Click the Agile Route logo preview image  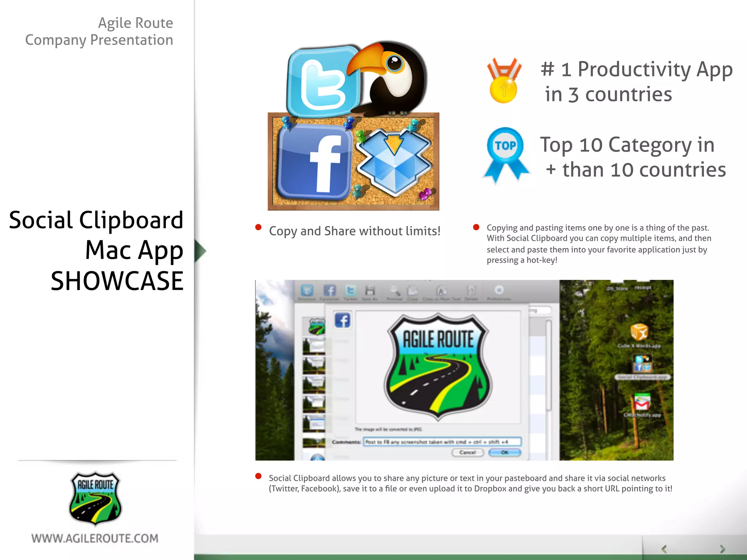(438, 367)
